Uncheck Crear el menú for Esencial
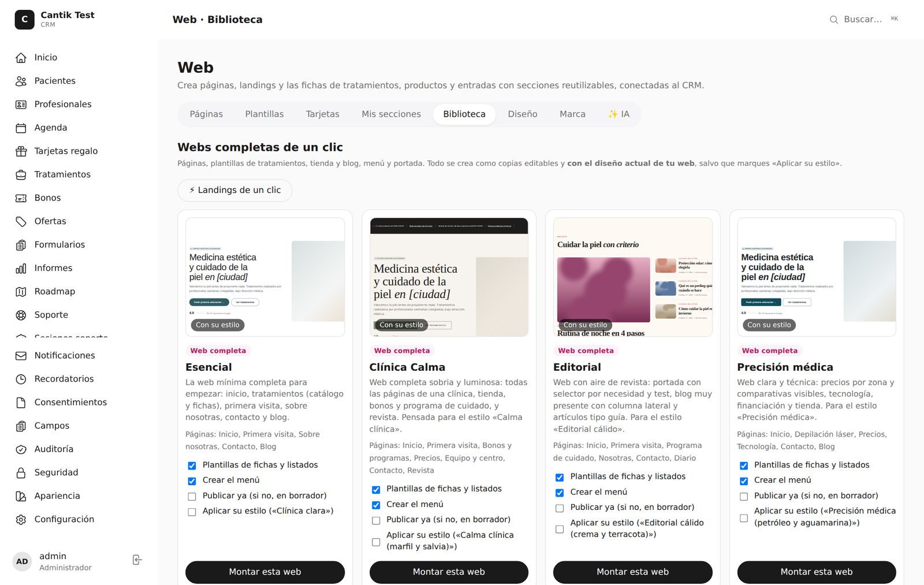Screen dimensions: 924x585 click(x=192, y=481)
